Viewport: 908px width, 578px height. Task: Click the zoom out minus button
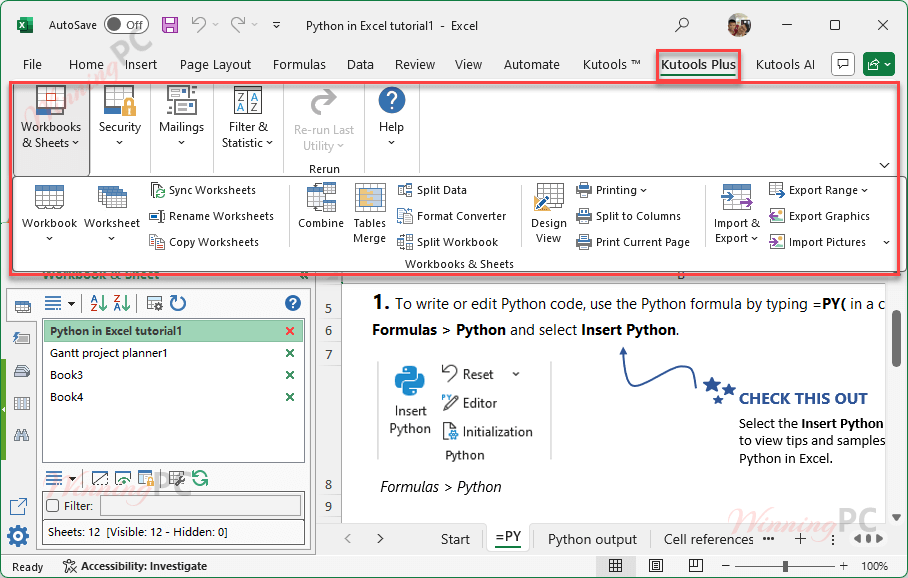tap(726, 565)
